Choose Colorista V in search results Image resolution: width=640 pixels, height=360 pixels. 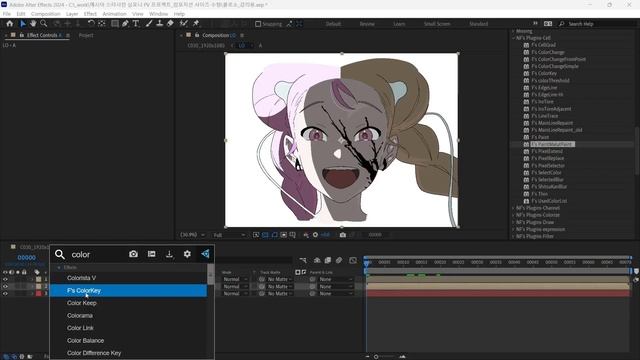(x=128, y=278)
